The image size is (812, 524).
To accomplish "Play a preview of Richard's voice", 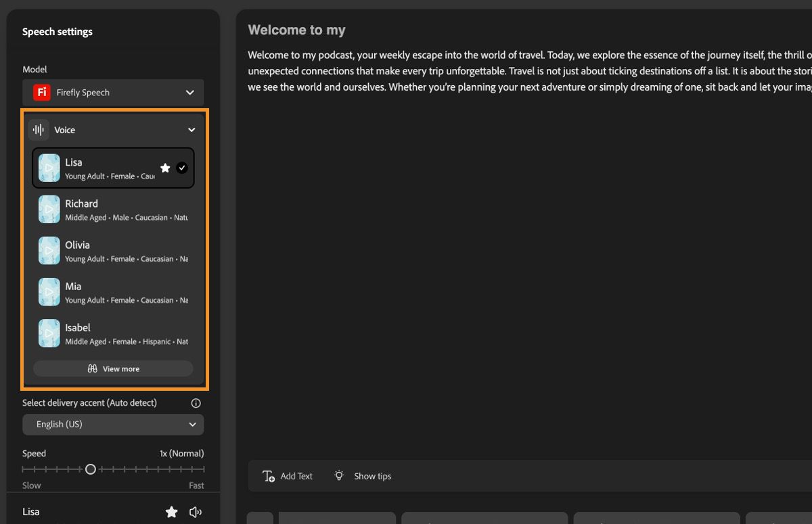I will point(48,209).
